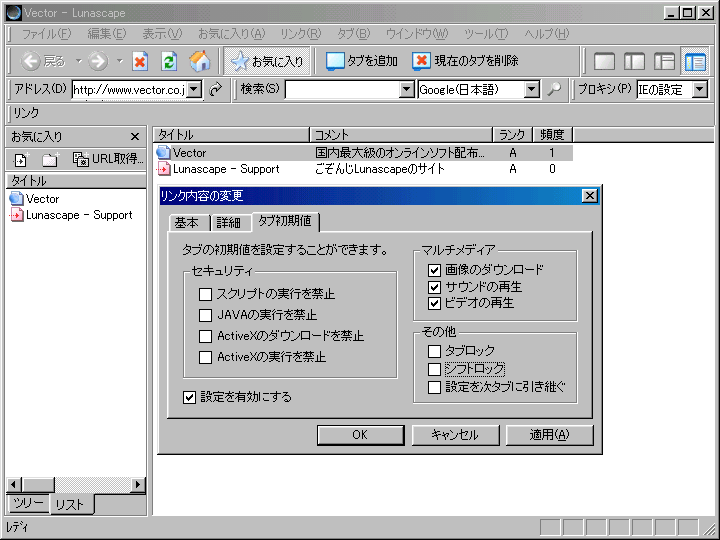Uncheck 設定を有効にする checkbox
This screenshot has height=540, width=720.
(189, 397)
